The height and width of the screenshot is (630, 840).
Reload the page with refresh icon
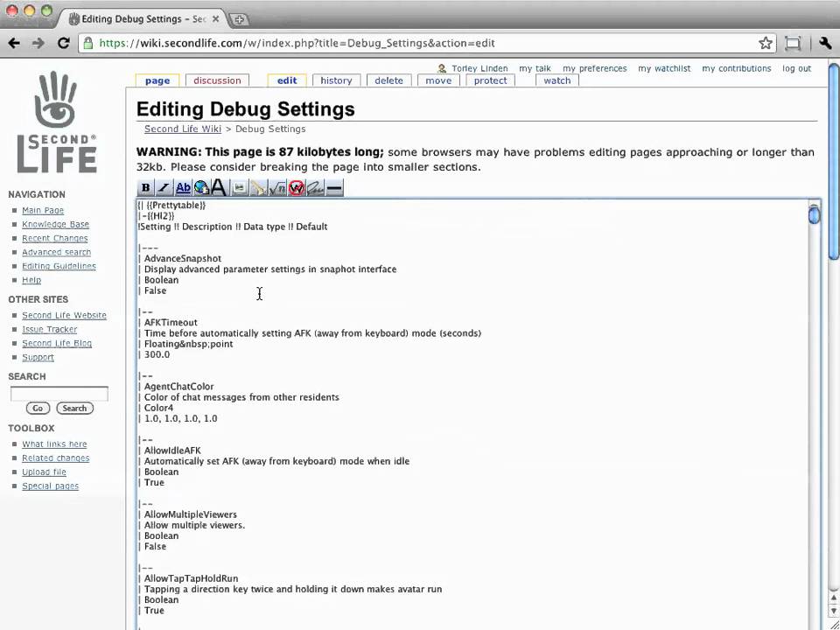point(63,43)
